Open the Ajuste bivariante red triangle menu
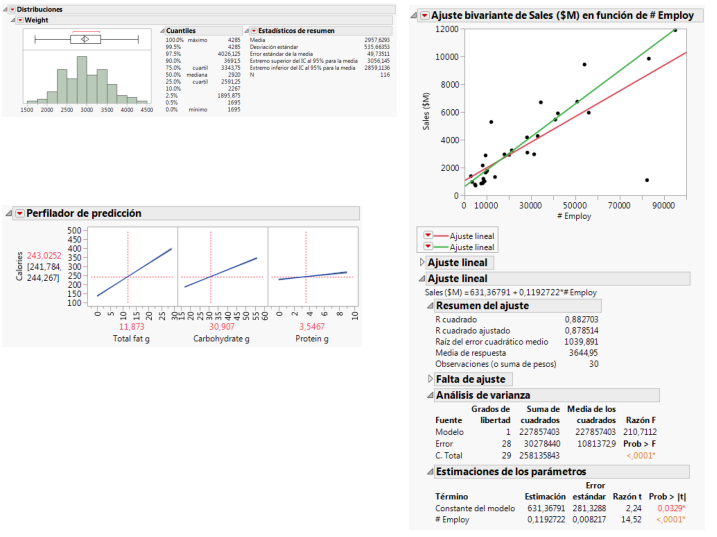This screenshot has width=717, height=537. [x=425, y=16]
